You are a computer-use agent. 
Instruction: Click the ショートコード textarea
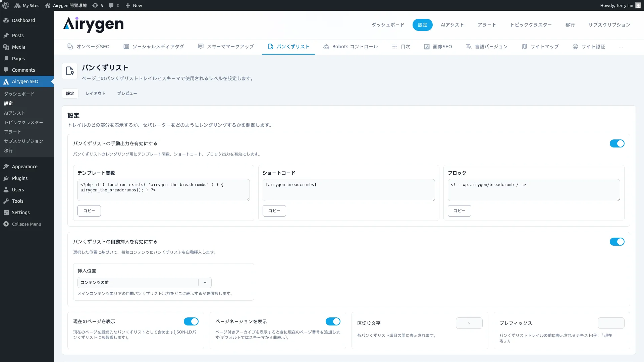click(x=349, y=190)
